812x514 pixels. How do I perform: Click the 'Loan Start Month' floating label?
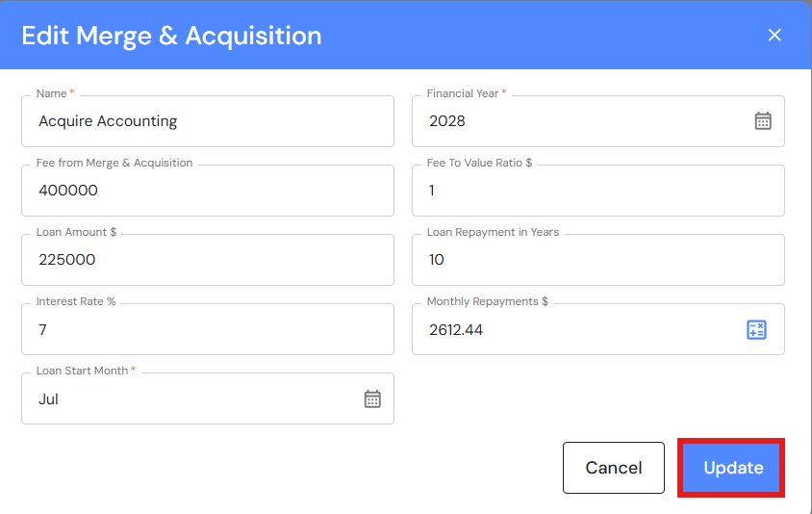point(83,371)
